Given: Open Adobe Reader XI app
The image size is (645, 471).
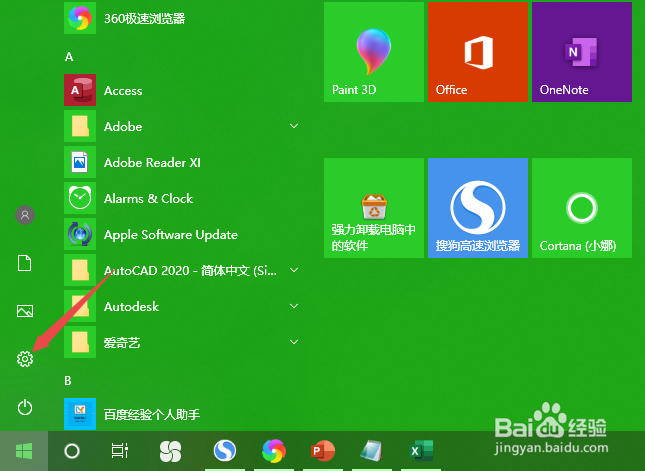Looking at the screenshot, I should tap(183, 162).
